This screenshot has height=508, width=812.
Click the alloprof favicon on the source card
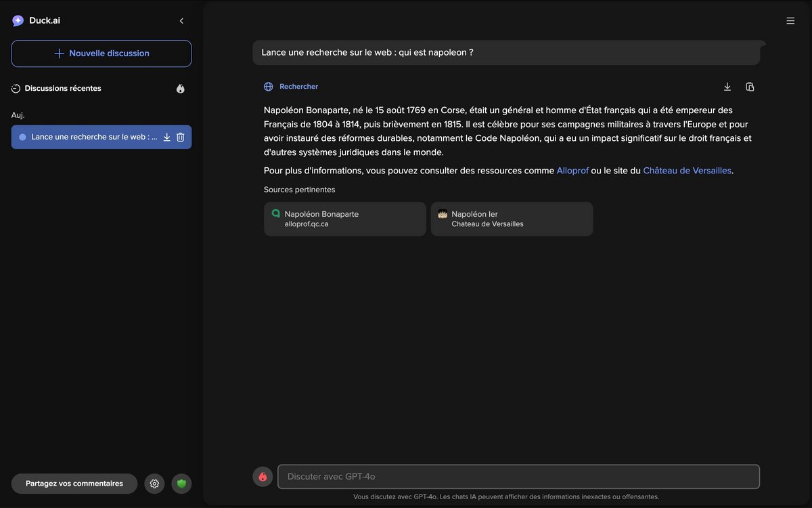tap(275, 213)
